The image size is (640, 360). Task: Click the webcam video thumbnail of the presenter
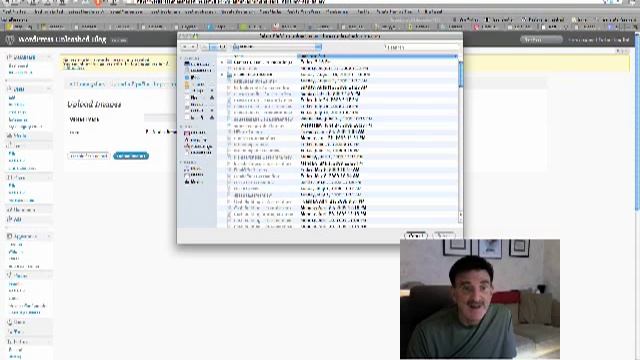click(x=480, y=299)
